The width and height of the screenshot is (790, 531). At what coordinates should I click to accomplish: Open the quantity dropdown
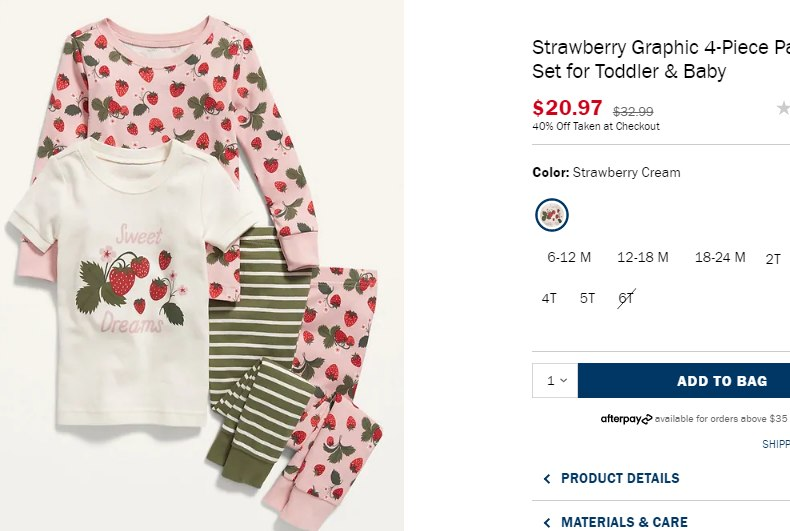click(555, 381)
